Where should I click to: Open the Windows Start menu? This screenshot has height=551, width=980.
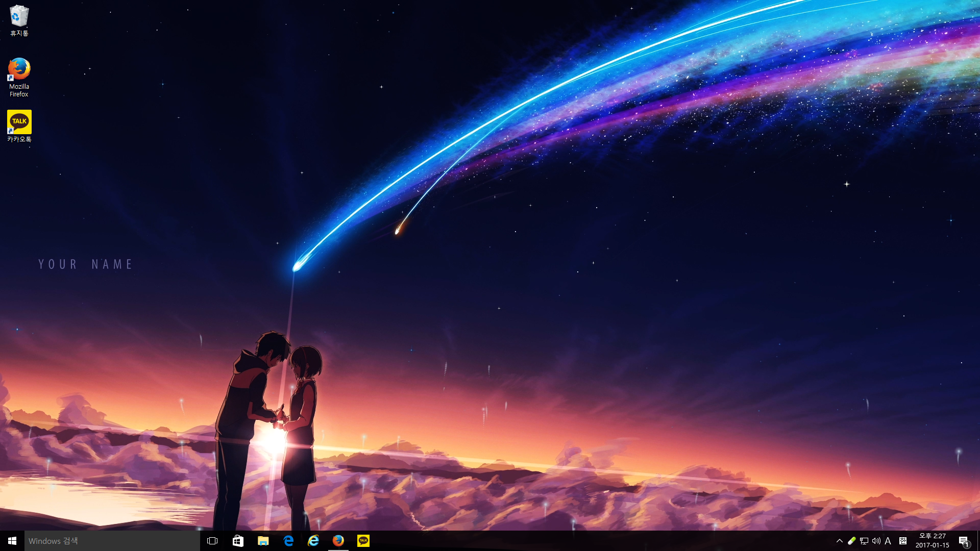(x=12, y=541)
